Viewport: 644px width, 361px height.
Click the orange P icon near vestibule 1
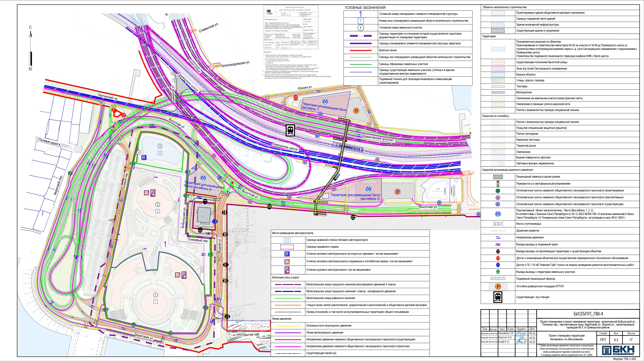[356, 111]
